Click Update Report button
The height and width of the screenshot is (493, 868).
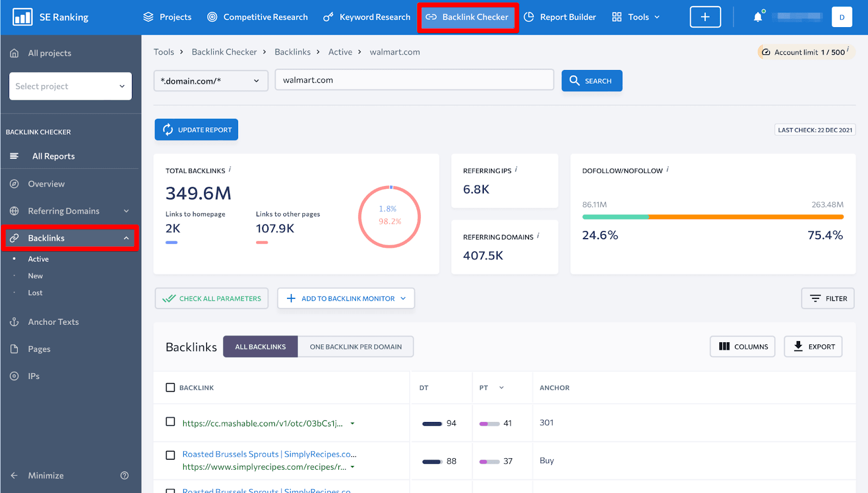(196, 130)
